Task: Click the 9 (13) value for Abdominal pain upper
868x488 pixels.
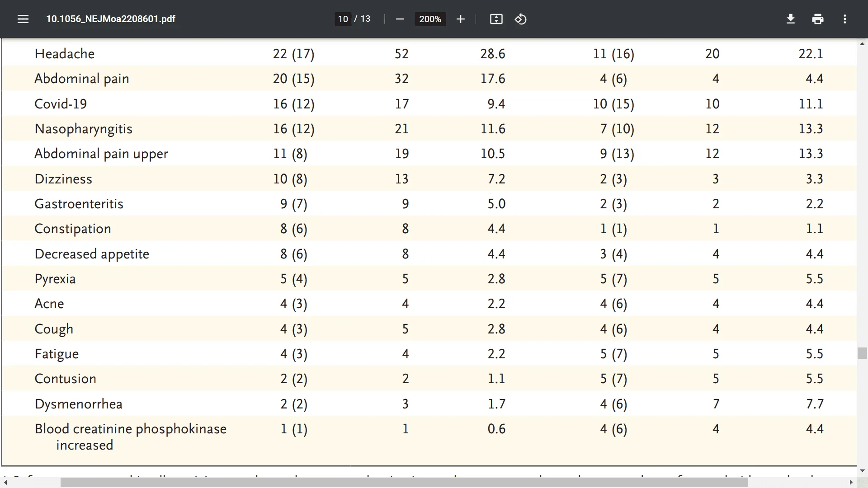Action: click(617, 154)
